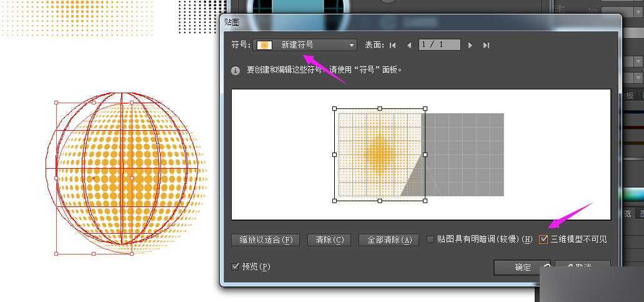This screenshot has width=644, height=302.
Task: Click the surface number field 1 / 1
Action: tap(440, 45)
